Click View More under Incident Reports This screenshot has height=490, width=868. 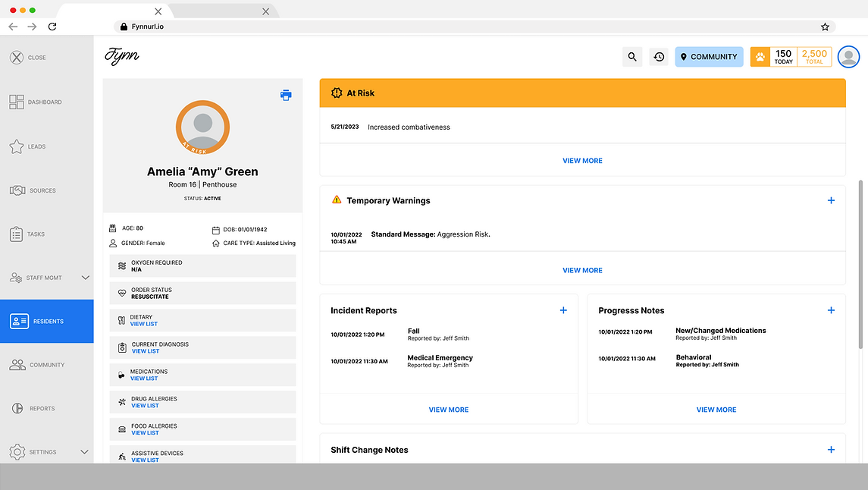tap(448, 410)
